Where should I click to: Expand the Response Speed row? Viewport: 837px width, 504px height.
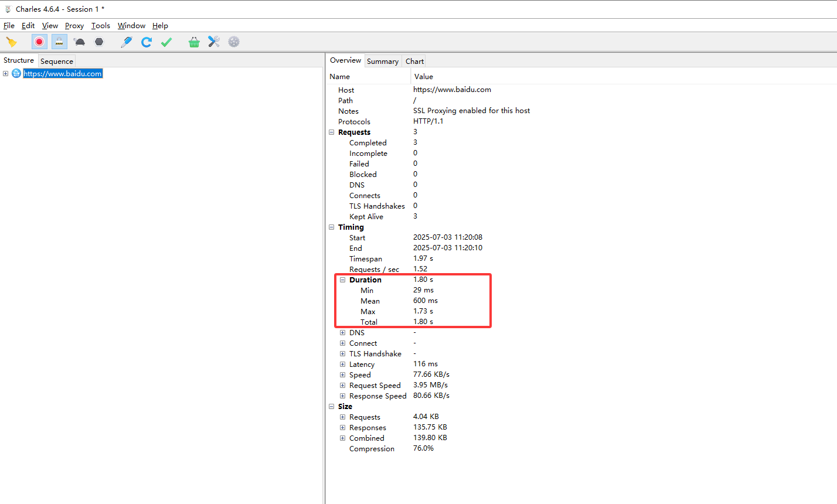click(x=343, y=396)
